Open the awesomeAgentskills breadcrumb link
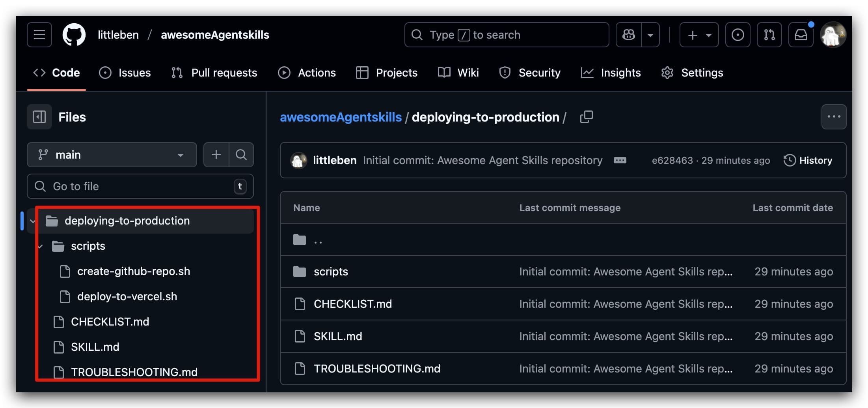Image resolution: width=868 pixels, height=408 pixels. pyautogui.click(x=341, y=117)
